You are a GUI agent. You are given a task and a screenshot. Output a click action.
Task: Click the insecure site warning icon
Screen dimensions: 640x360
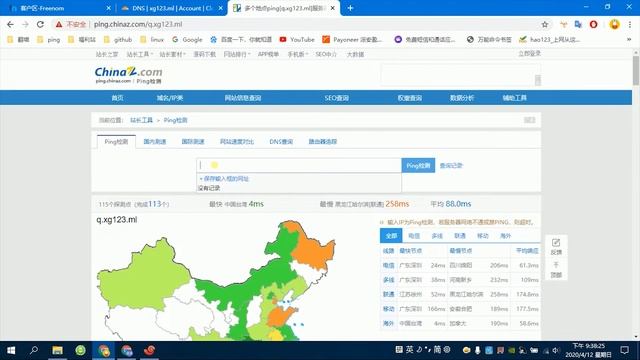pyautogui.click(x=59, y=24)
